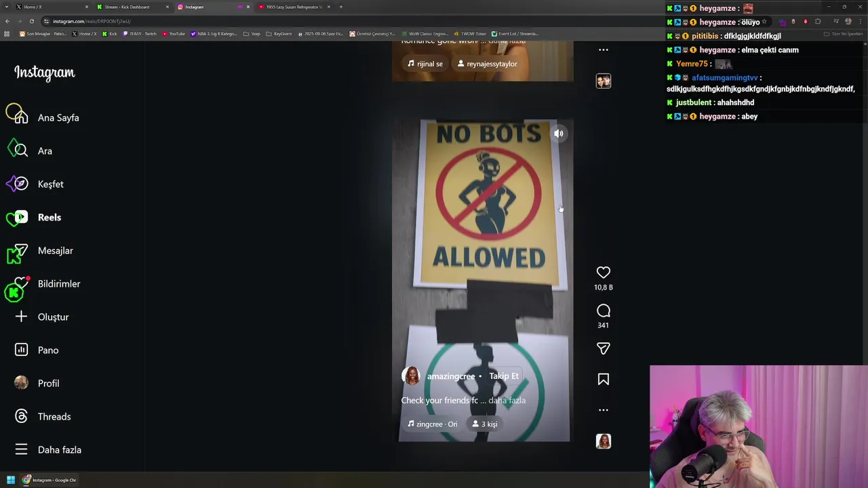This screenshot has height=488, width=868.
Task: Open TWOW-Timer bookmark
Action: (471, 33)
